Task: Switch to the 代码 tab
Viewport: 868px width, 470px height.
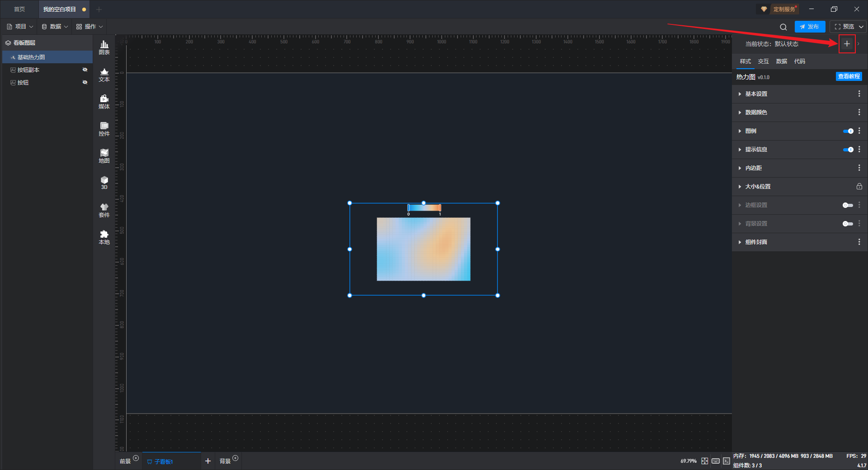Action: point(800,61)
